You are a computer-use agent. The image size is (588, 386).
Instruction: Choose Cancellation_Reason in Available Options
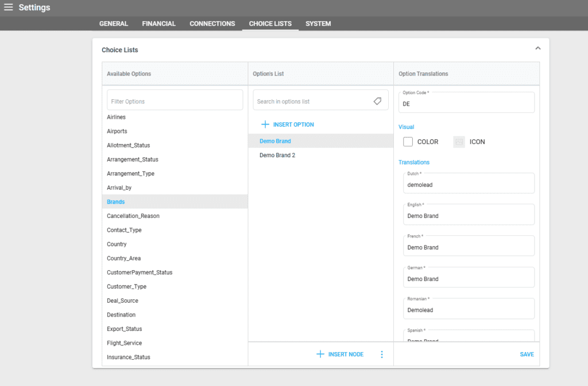[133, 216]
